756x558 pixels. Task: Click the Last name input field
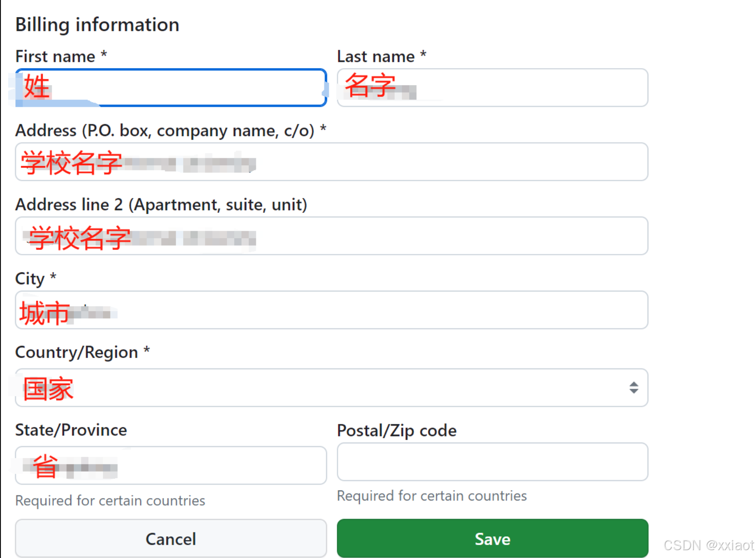(492, 87)
